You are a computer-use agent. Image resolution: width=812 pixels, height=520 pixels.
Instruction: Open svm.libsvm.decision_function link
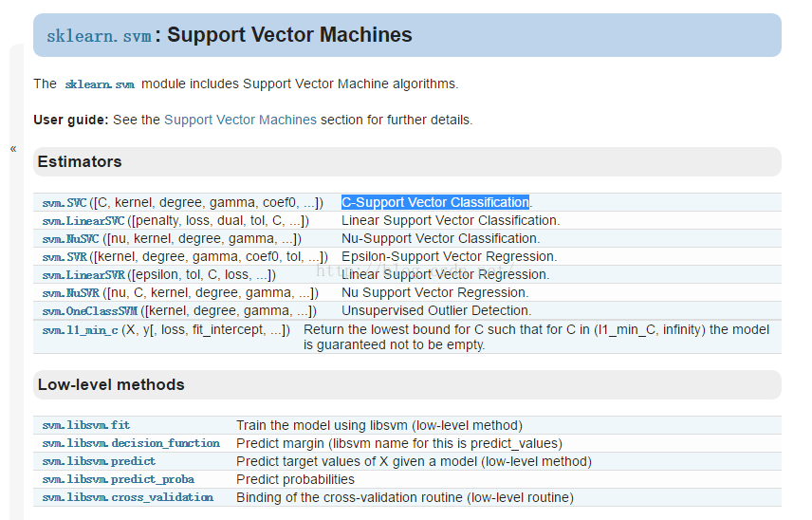tap(131, 443)
